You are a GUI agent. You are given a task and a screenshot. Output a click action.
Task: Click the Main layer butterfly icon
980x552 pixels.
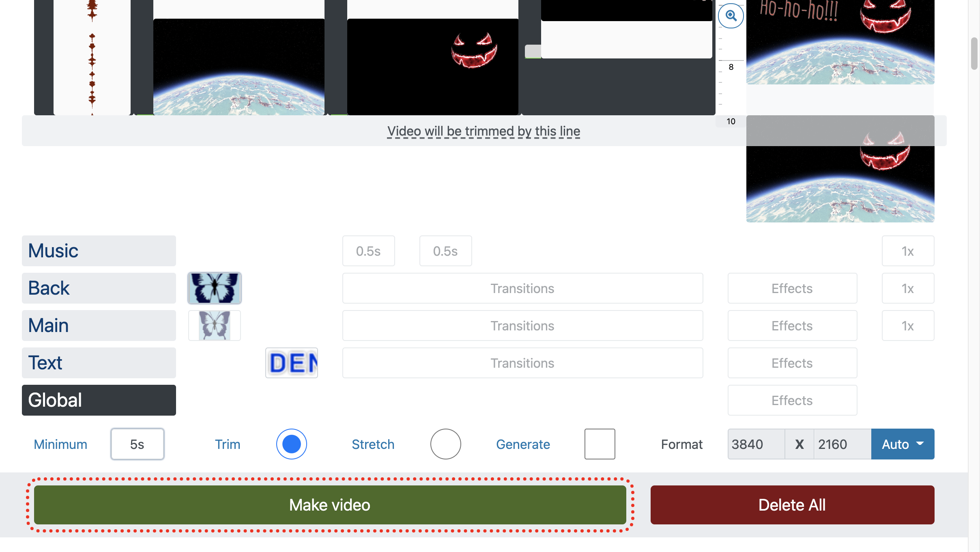coord(214,325)
